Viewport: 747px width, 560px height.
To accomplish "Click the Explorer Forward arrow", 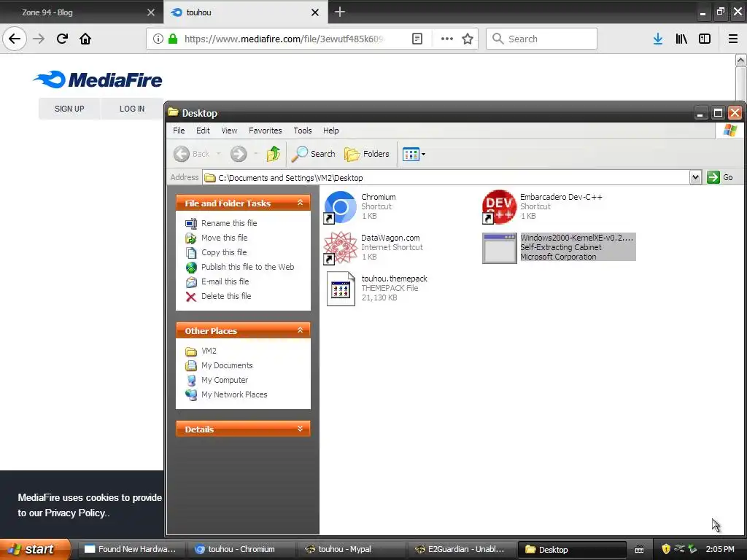I will click(x=239, y=154).
